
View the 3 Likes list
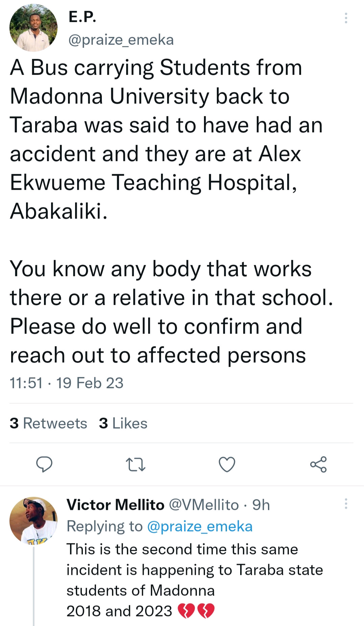(123, 423)
